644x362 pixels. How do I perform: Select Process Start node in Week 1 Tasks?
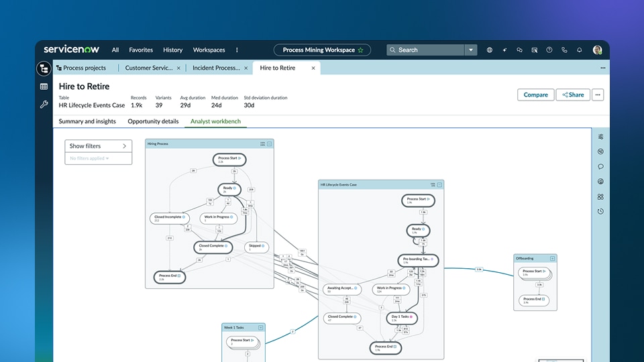click(242, 341)
